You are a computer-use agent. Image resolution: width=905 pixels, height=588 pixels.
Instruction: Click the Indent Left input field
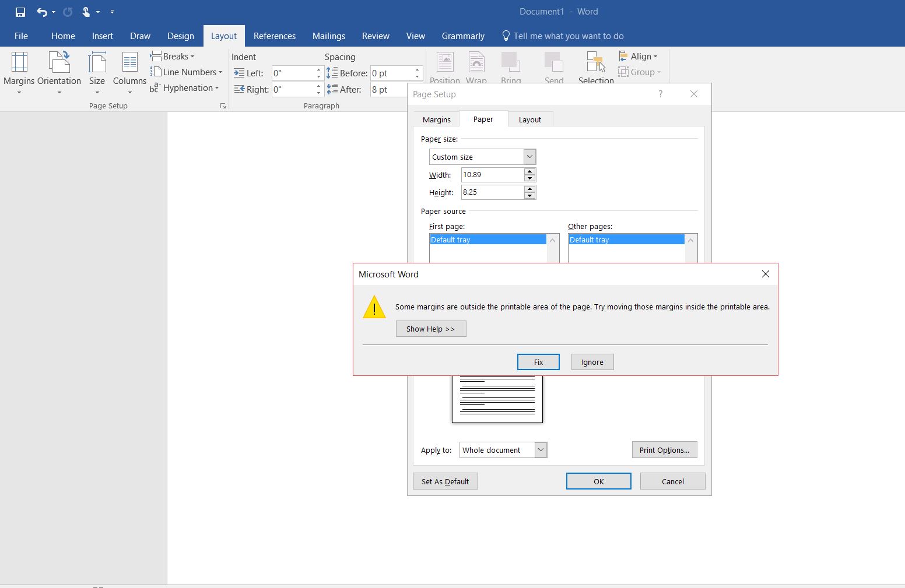[294, 73]
